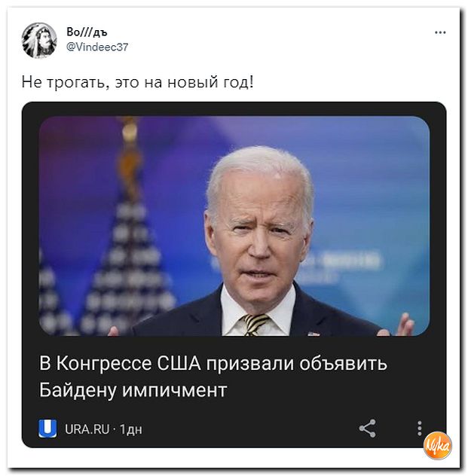Click the flag lapel pin on suit
468x476 pixels.
[314, 334]
